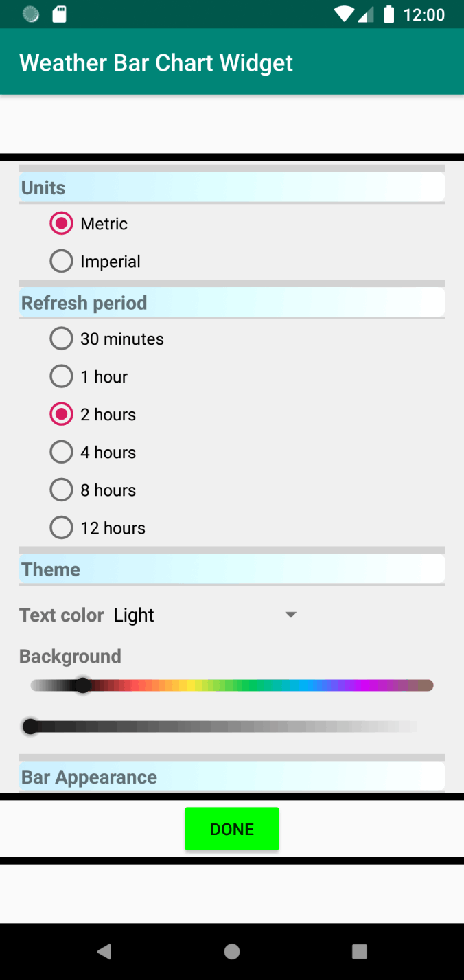Viewport: 464px width, 980px height.
Task: Tap the circular spinner status icon
Action: click(x=31, y=14)
